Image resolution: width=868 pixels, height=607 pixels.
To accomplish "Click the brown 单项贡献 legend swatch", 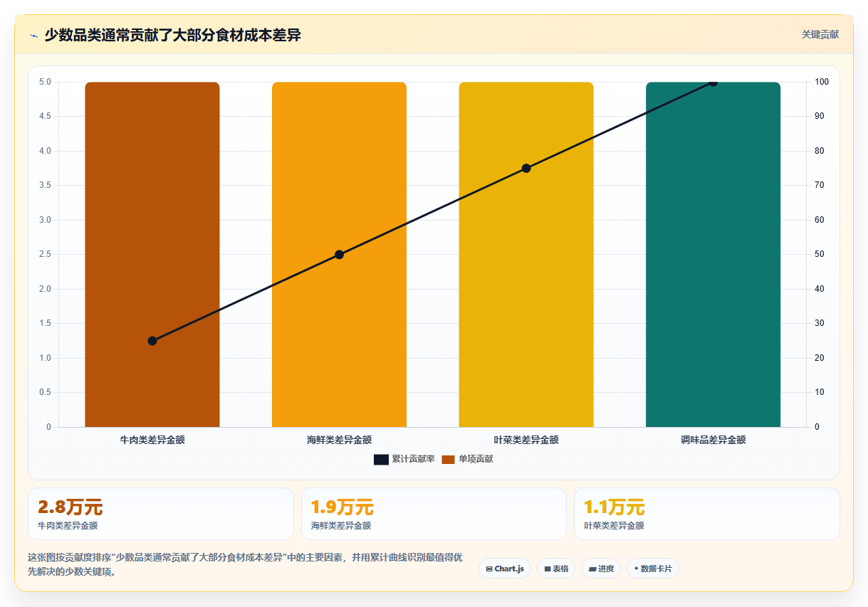I will [448, 460].
